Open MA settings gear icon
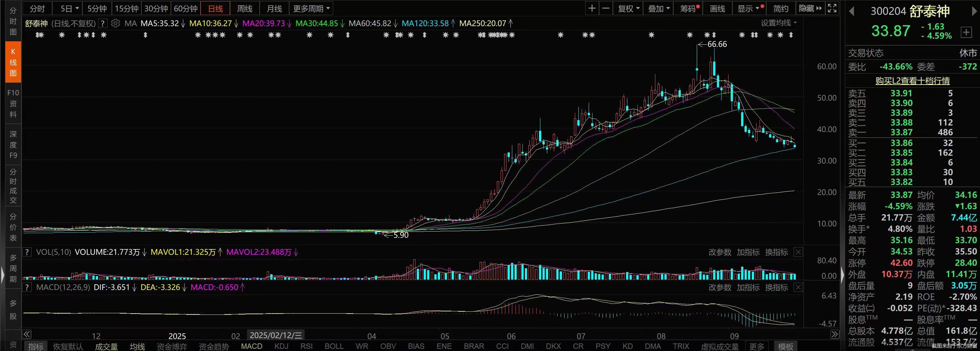 pos(115,23)
